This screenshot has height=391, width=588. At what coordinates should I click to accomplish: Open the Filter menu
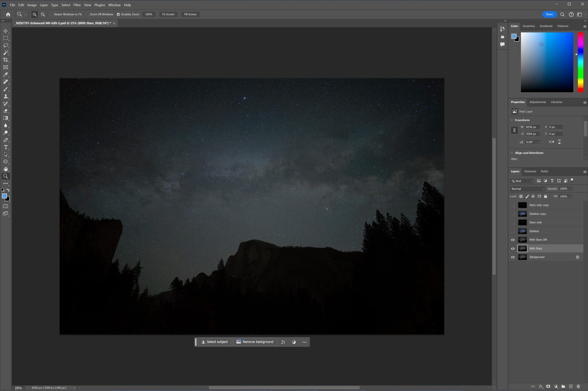click(77, 5)
